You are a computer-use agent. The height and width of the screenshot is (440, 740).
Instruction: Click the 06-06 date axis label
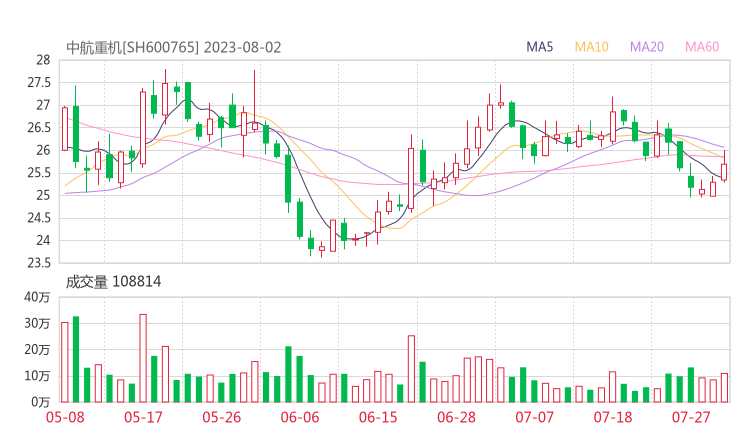pos(300,417)
